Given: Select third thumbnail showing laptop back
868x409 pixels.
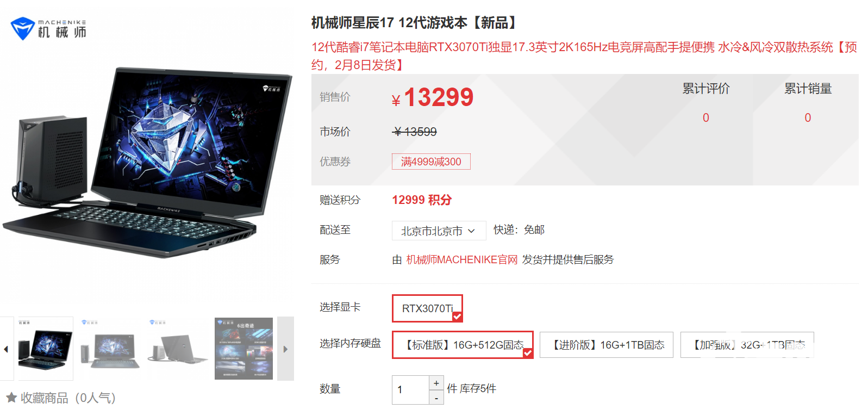Looking at the screenshot, I should click(178, 349).
